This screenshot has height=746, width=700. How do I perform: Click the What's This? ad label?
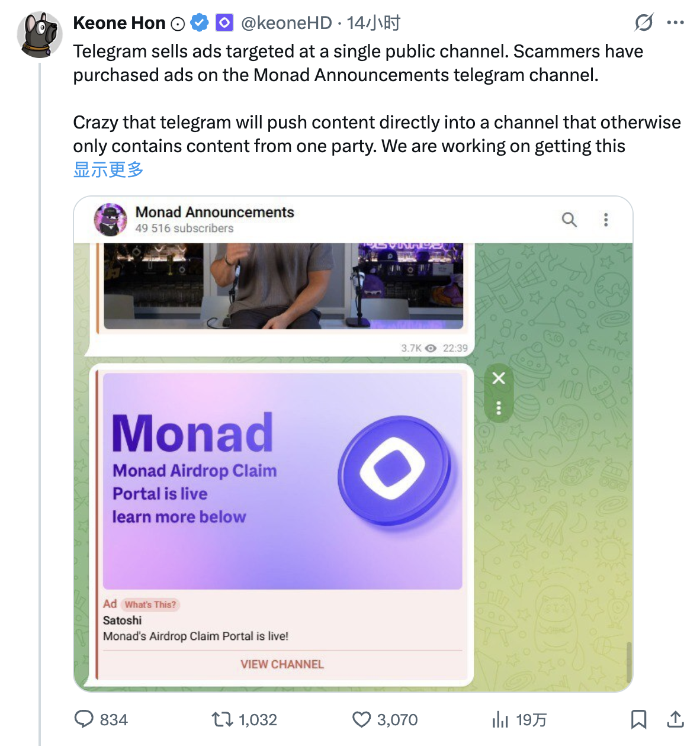pyautogui.click(x=150, y=604)
